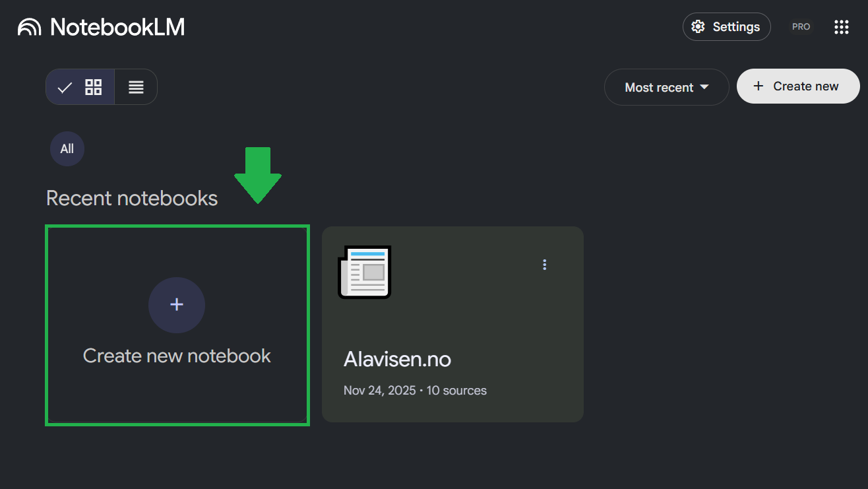Click the Settings gear icon
The width and height of the screenshot is (868, 489).
pyautogui.click(x=698, y=26)
